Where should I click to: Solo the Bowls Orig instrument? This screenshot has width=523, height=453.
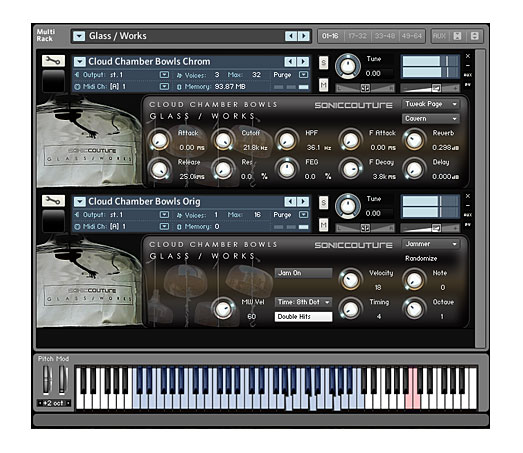coord(323,202)
